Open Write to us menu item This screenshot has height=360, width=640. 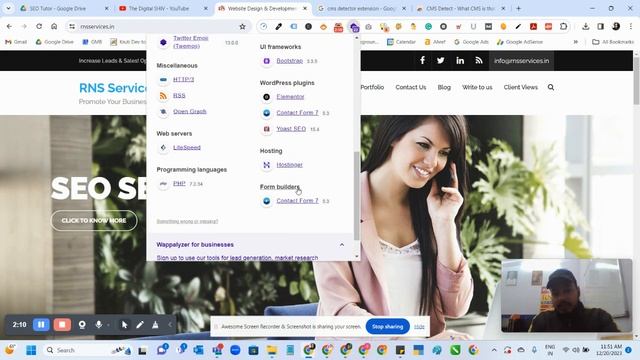coord(477,87)
